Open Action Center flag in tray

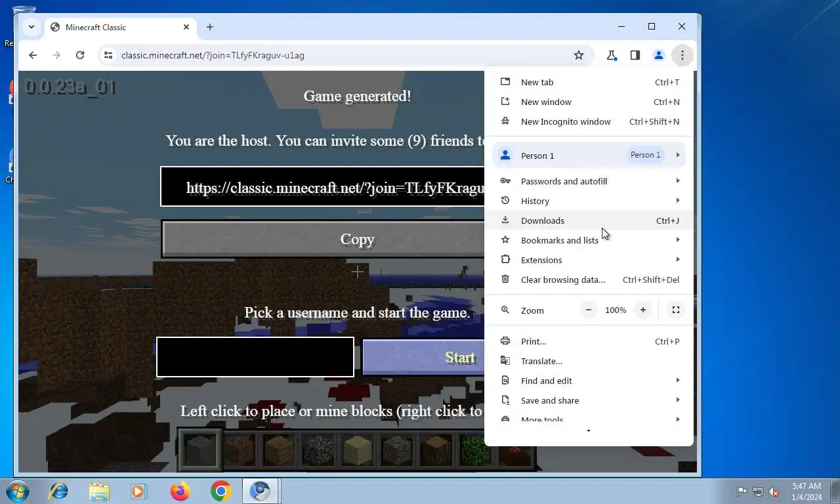[x=742, y=491]
